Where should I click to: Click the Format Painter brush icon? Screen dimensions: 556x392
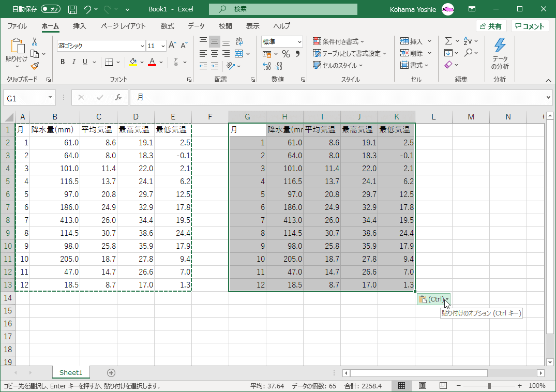pyautogui.click(x=35, y=66)
